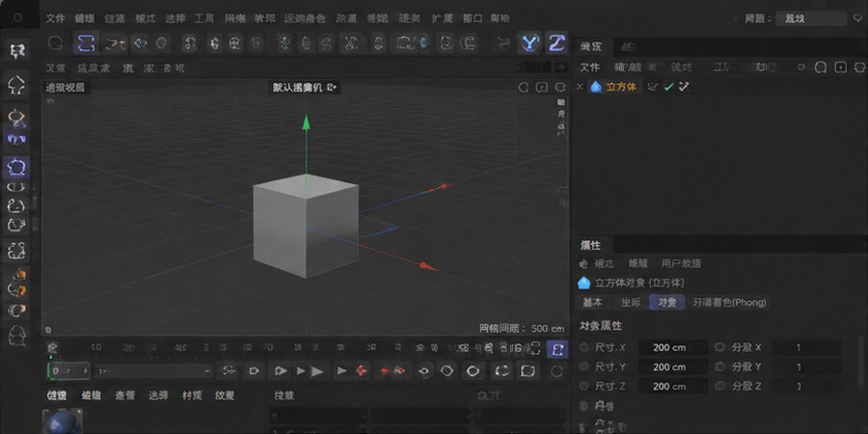Click the 尺寸.X value field 200 cm

click(672, 347)
